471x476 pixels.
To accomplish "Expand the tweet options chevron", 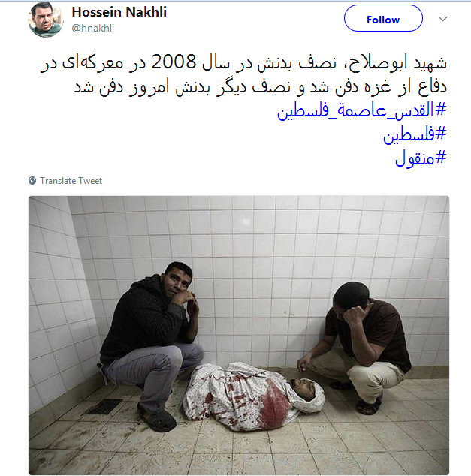I will (442, 19).
